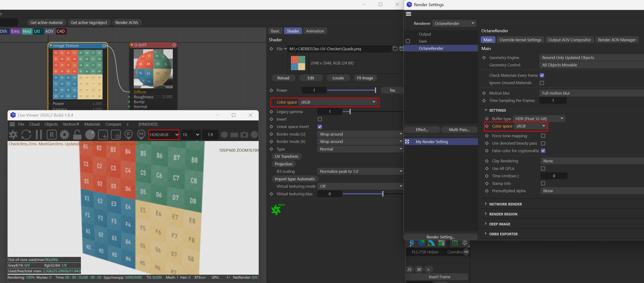Expand the NETWORK RENDER section
The width and height of the screenshot is (644, 283).
click(505, 204)
